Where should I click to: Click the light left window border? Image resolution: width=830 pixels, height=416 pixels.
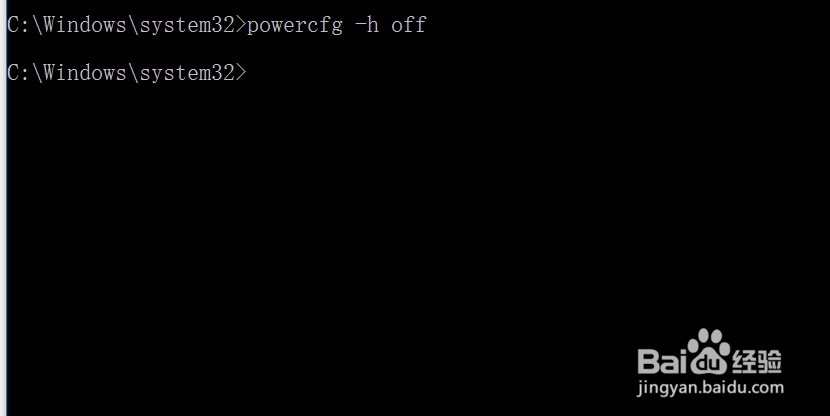coord(3,208)
